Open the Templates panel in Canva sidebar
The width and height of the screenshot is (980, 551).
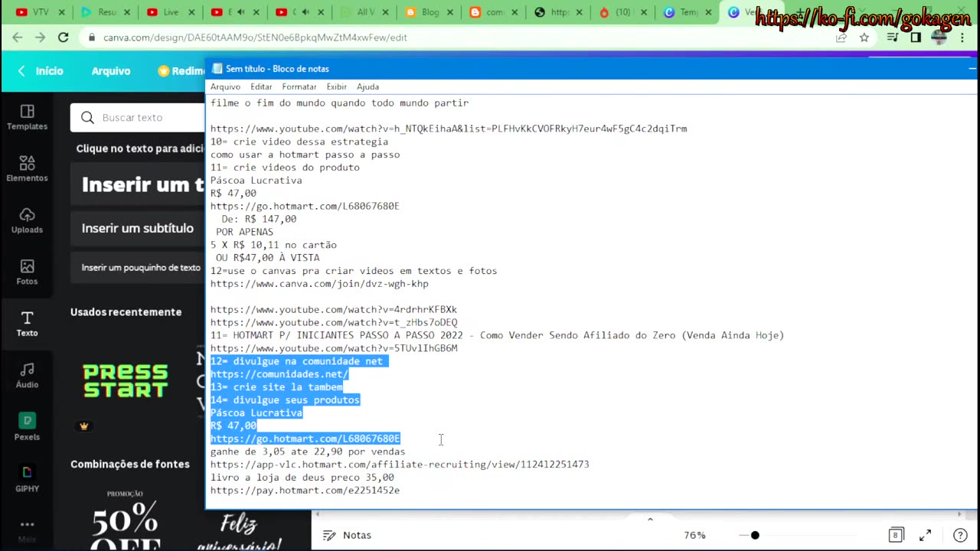point(27,117)
